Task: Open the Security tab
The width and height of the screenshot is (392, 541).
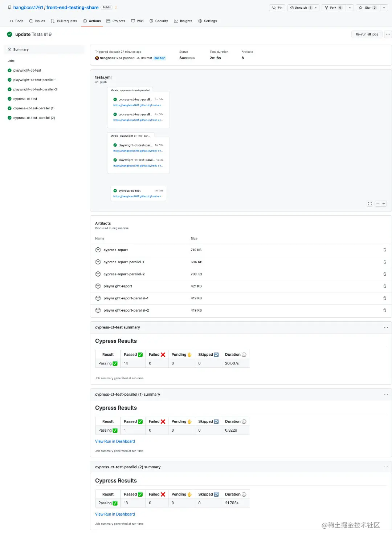Action: [159, 21]
